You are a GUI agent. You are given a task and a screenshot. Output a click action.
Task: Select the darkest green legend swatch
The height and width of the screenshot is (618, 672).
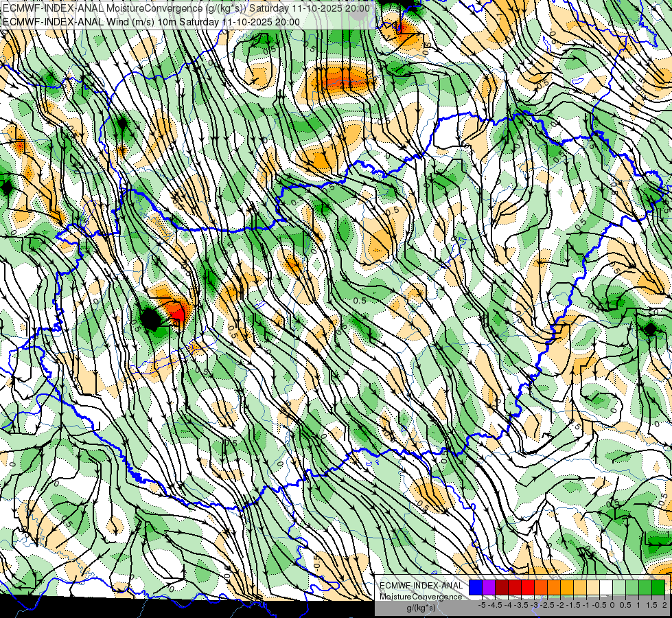[658, 587]
